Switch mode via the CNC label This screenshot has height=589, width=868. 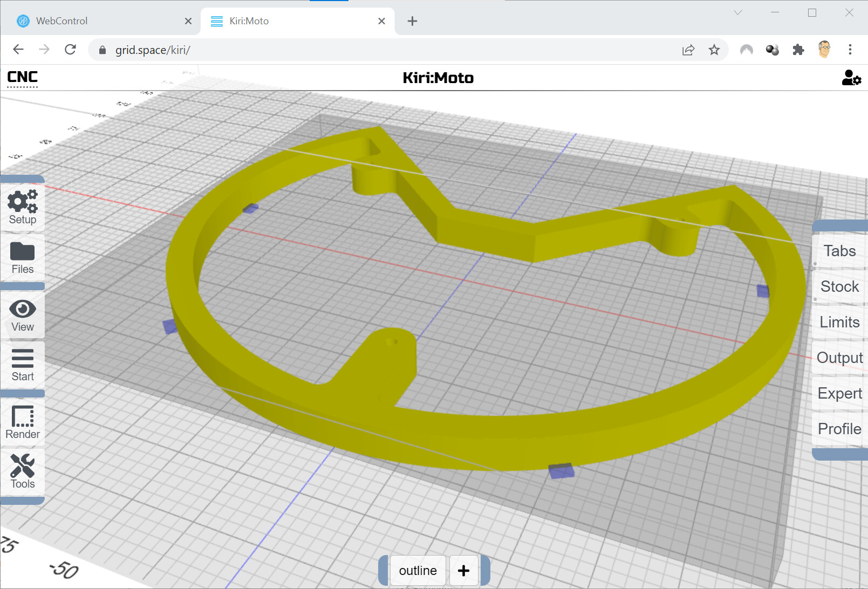[22, 77]
